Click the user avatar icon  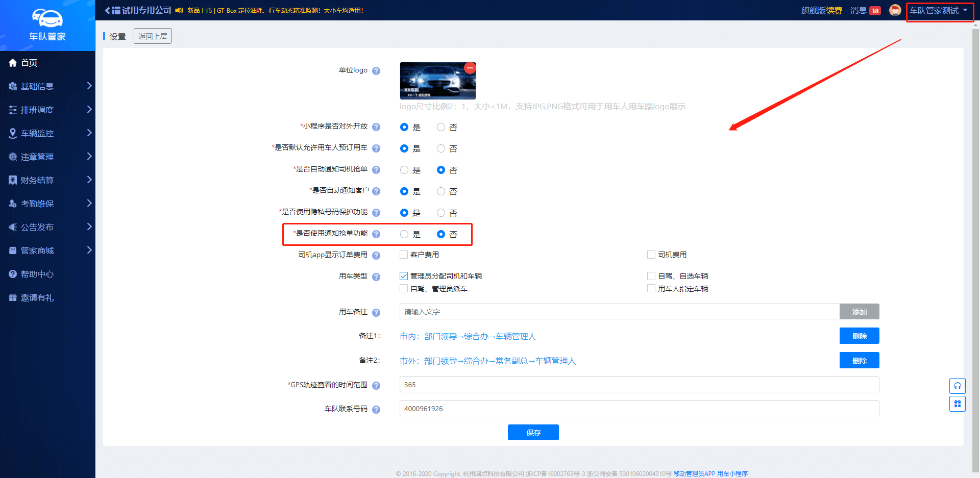tap(895, 11)
